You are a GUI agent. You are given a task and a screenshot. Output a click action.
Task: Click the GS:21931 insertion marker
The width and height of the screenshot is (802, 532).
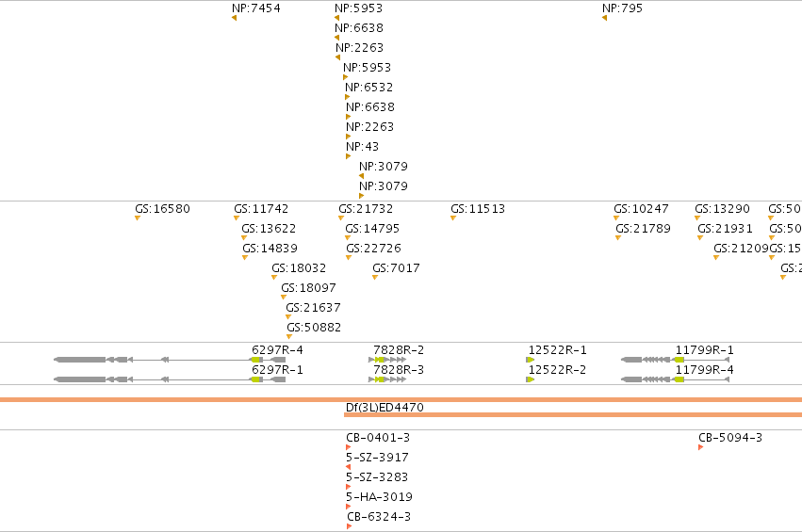[x=700, y=238]
